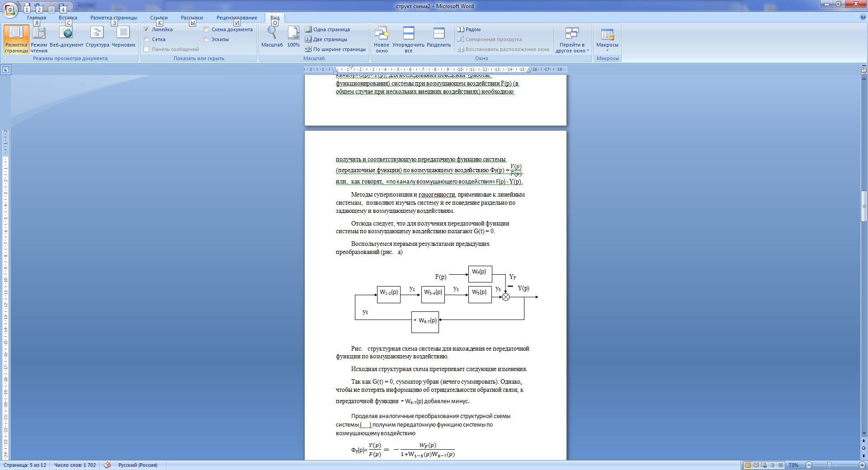Click vertical scrollbar thumb
This screenshot has width=868, height=470.
pos(864,206)
